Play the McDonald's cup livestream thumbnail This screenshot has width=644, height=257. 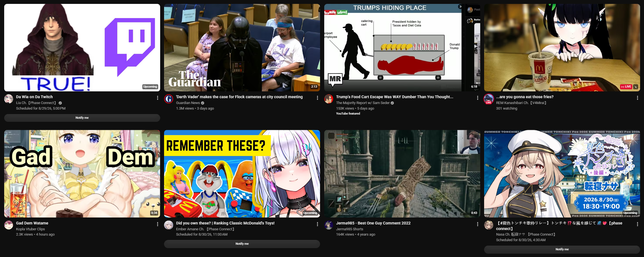(562, 48)
